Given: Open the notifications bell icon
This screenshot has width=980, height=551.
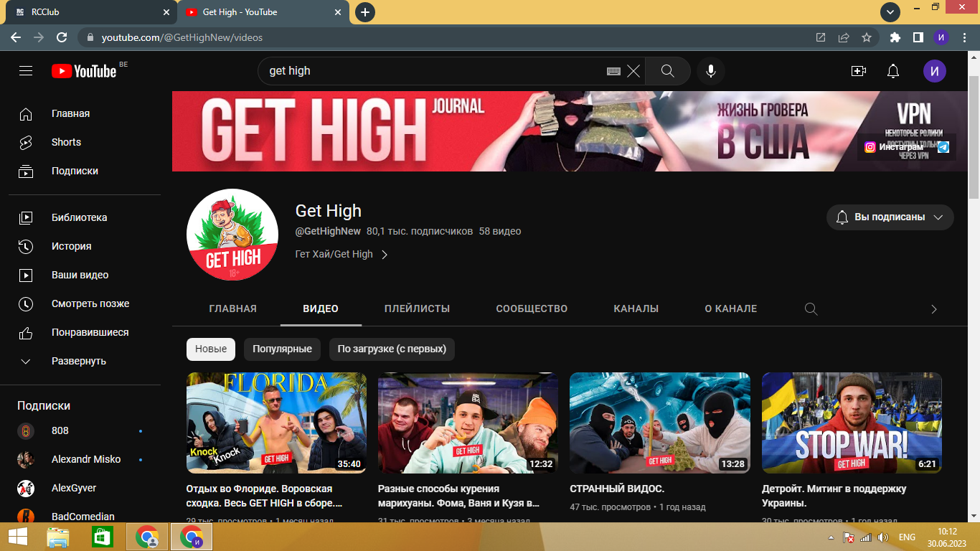Looking at the screenshot, I should coord(893,71).
